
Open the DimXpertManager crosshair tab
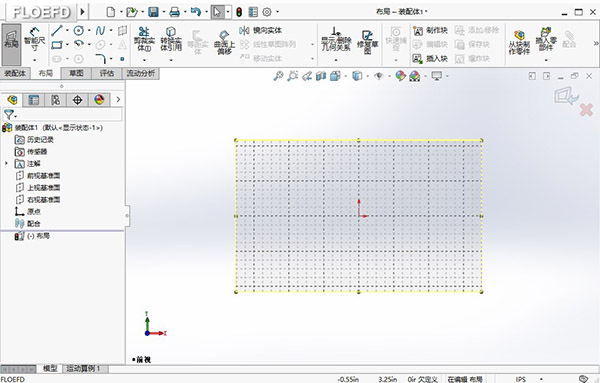[77, 100]
